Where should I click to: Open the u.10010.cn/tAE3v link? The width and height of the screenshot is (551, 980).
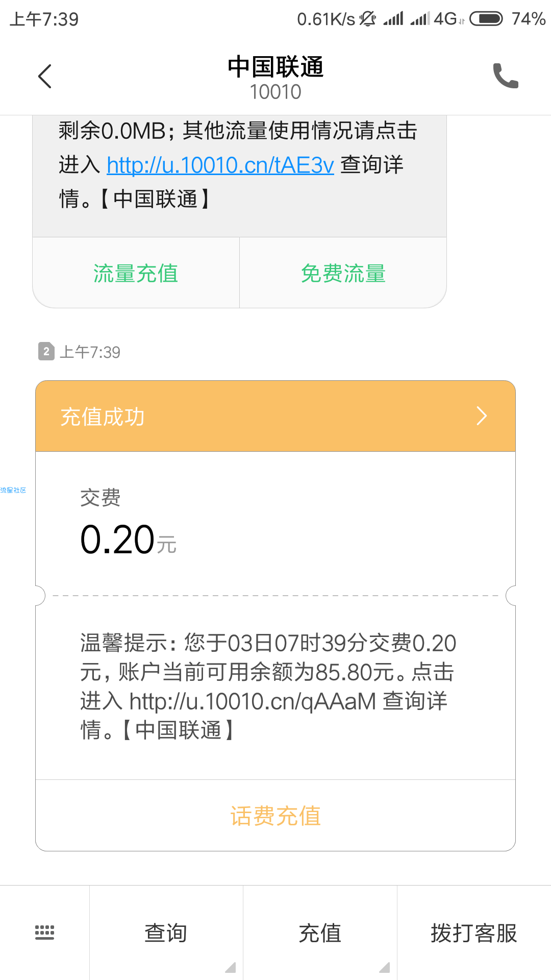pos(220,165)
